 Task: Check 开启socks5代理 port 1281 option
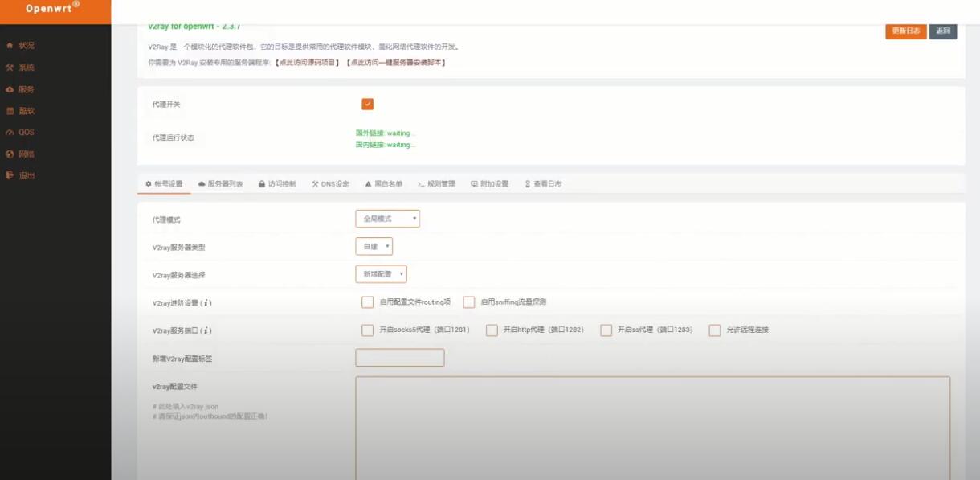click(367, 330)
